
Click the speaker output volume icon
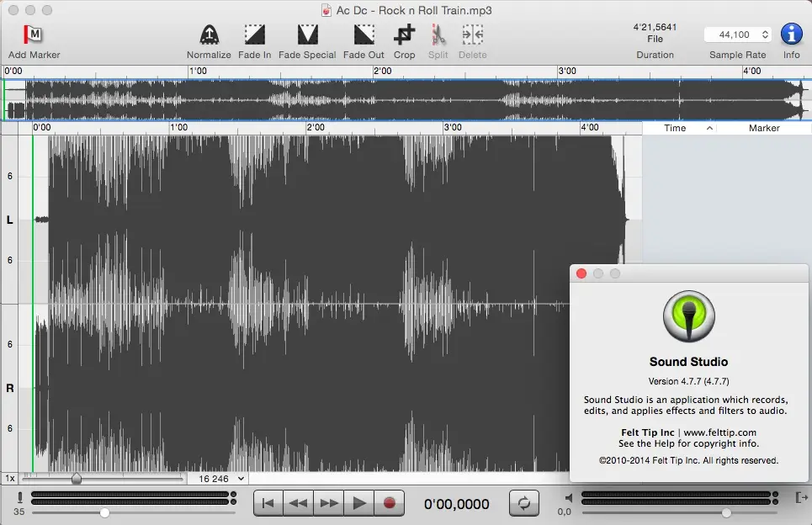point(569,498)
